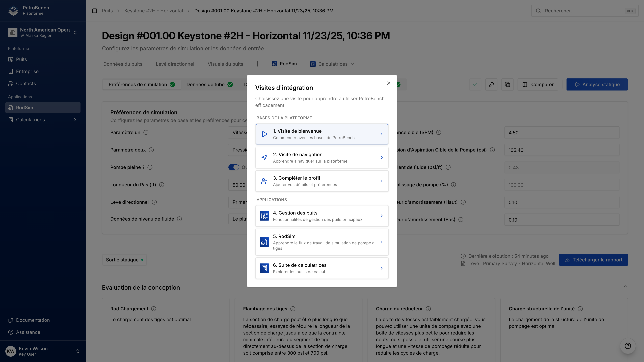
Task: Click info icon next to Paramètre un
Action: [x=146, y=132]
